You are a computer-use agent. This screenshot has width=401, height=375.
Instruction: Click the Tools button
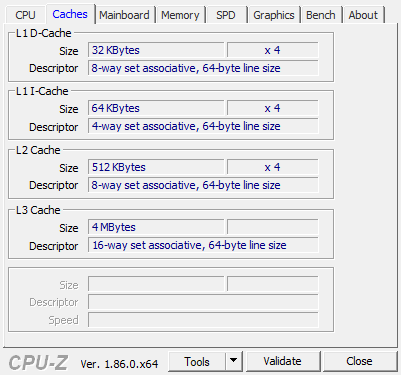[197, 361]
